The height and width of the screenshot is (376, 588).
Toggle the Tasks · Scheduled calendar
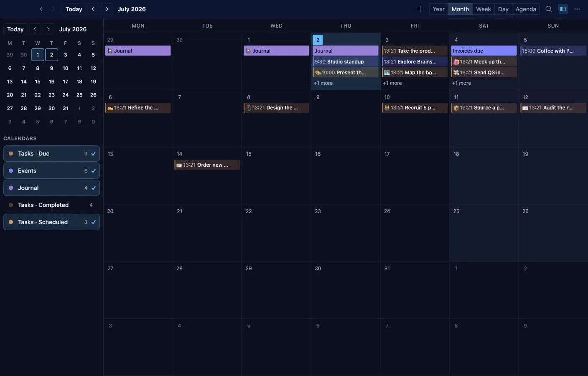tap(51, 222)
